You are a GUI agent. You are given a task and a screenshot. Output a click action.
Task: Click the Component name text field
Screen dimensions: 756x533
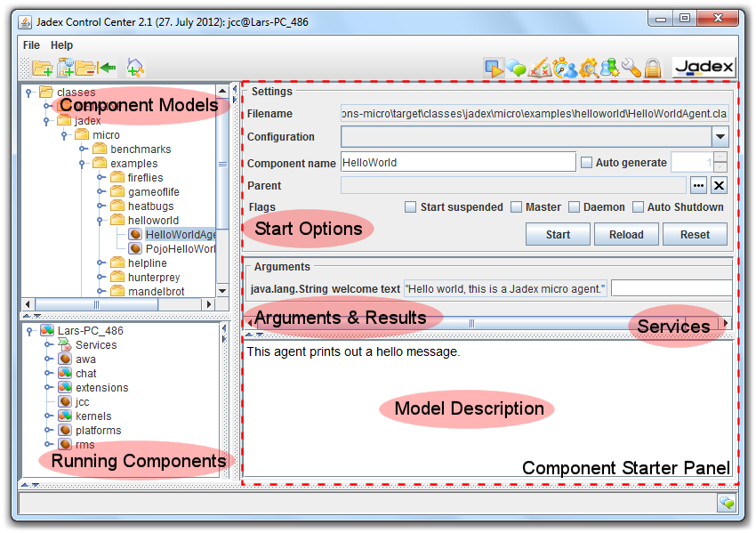pyautogui.click(x=458, y=162)
